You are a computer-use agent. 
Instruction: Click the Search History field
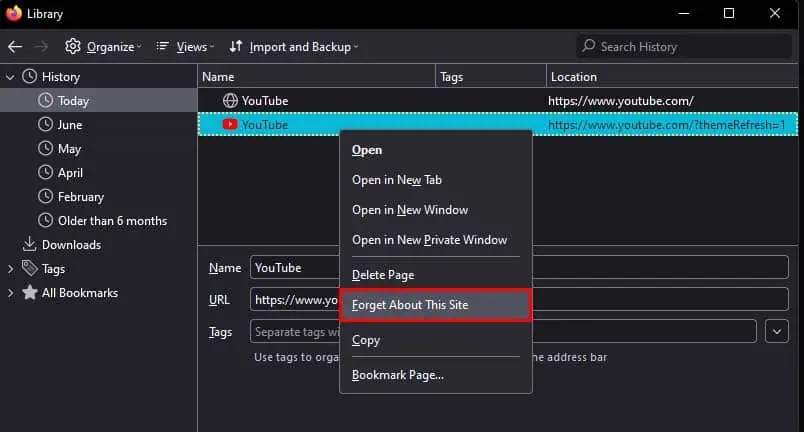pyautogui.click(x=684, y=47)
